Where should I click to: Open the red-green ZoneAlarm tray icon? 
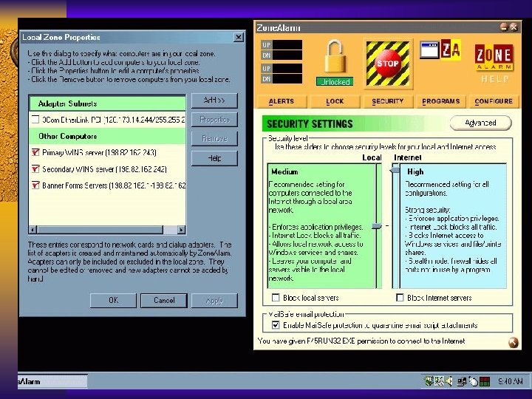[x=485, y=382]
